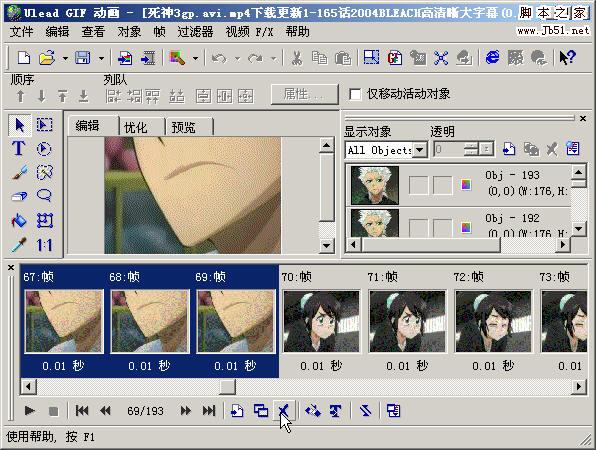Click the New file toolbar icon
Screen dimensions: 596x450
[24, 58]
